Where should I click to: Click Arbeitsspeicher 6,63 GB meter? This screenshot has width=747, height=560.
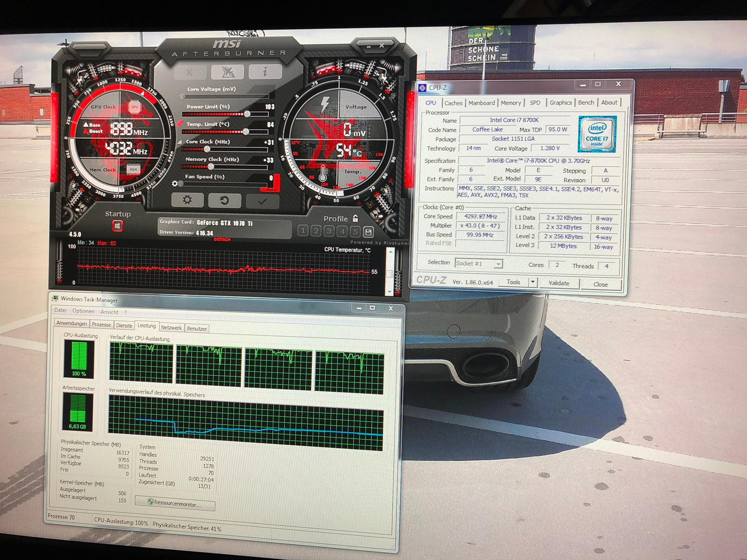(78, 412)
